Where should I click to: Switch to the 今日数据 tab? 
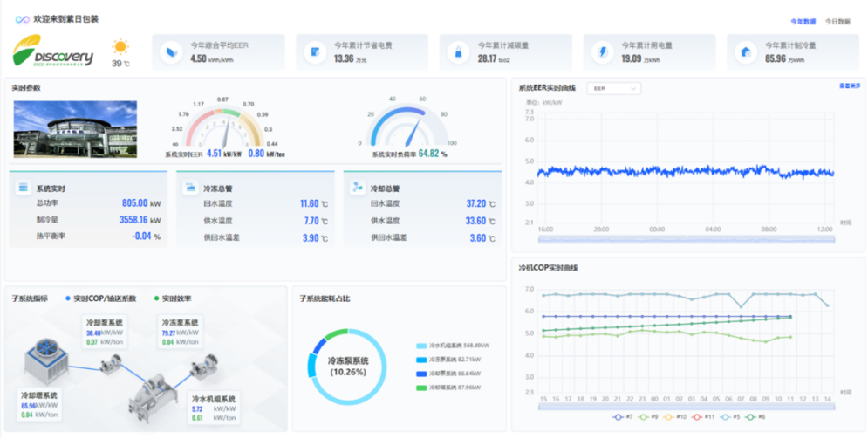tap(837, 21)
